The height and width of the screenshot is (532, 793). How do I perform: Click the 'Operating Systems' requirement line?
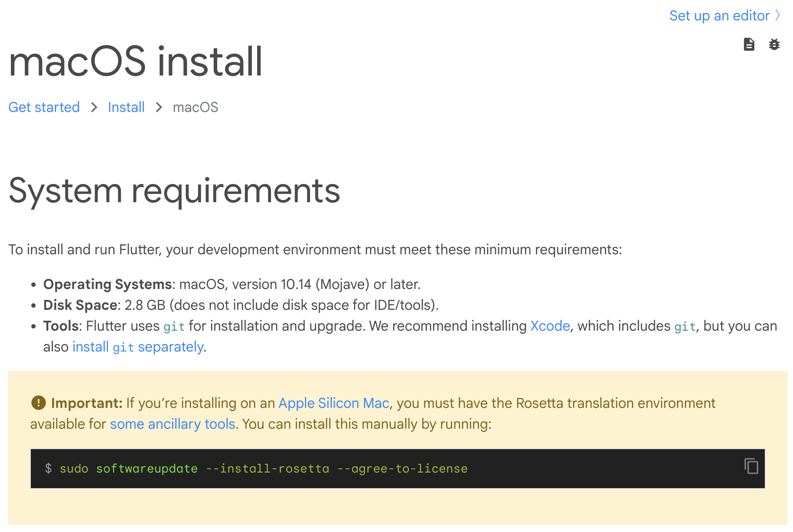(232, 284)
